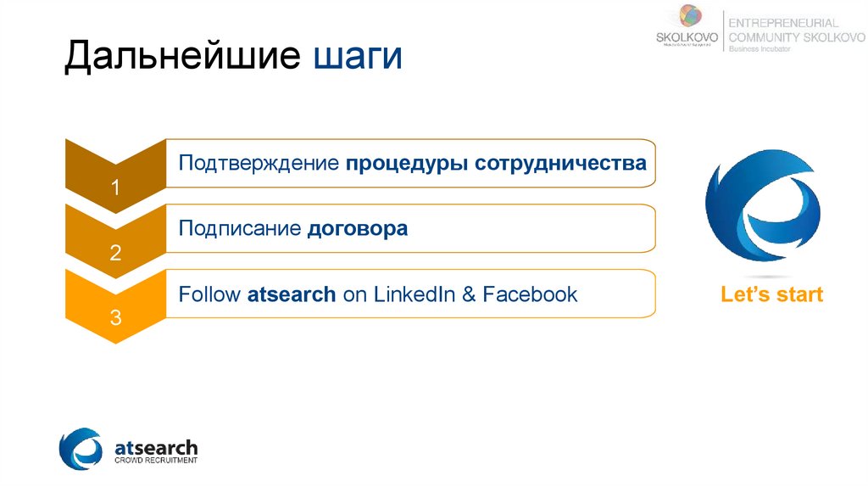Image resolution: width=868 pixels, height=487 pixels.
Task: Click the number 3 on orange chevron
Action: point(115,319)
